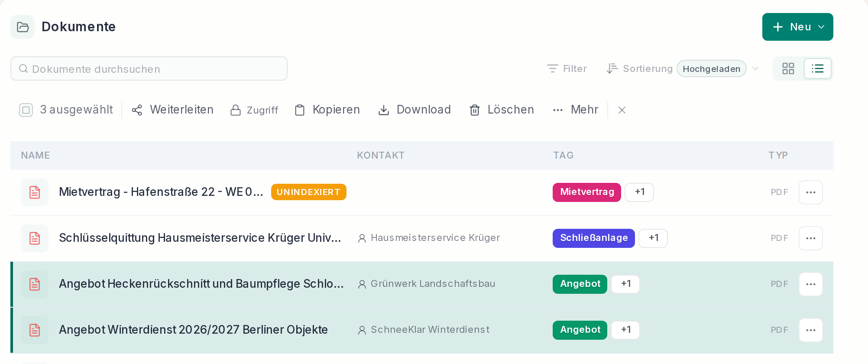868x364 pixels.
Task: Delete selection with Löschen
Action: (x=502, y=110)
